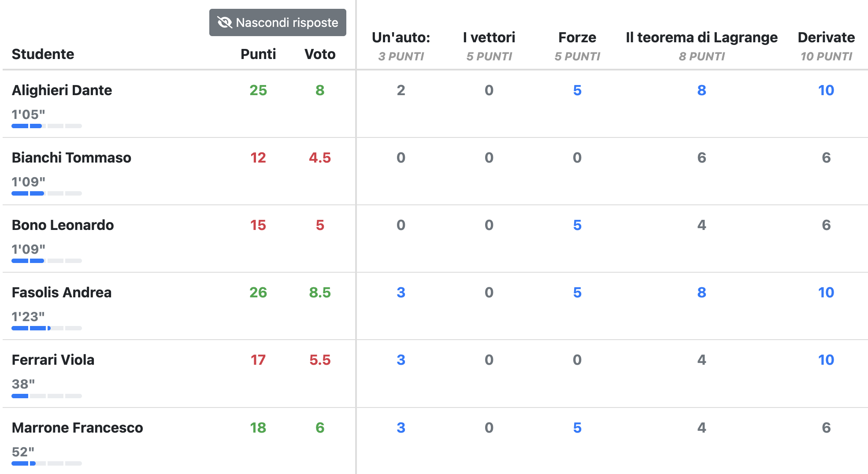Click the progress bar under Ferrari Viola
The width and height of the screenshot is (868, 474).
coord(46,396)
